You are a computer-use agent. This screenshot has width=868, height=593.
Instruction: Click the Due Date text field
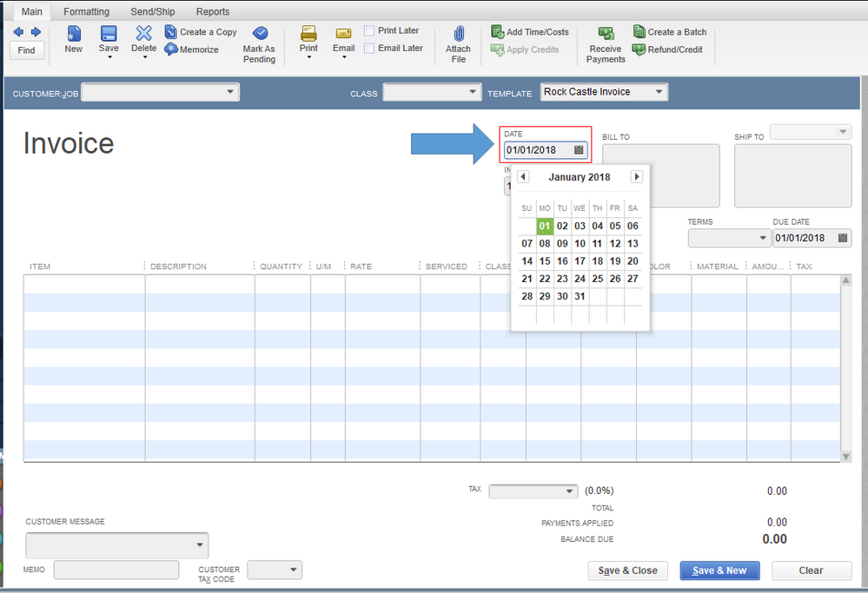click(x=805, y=238)
